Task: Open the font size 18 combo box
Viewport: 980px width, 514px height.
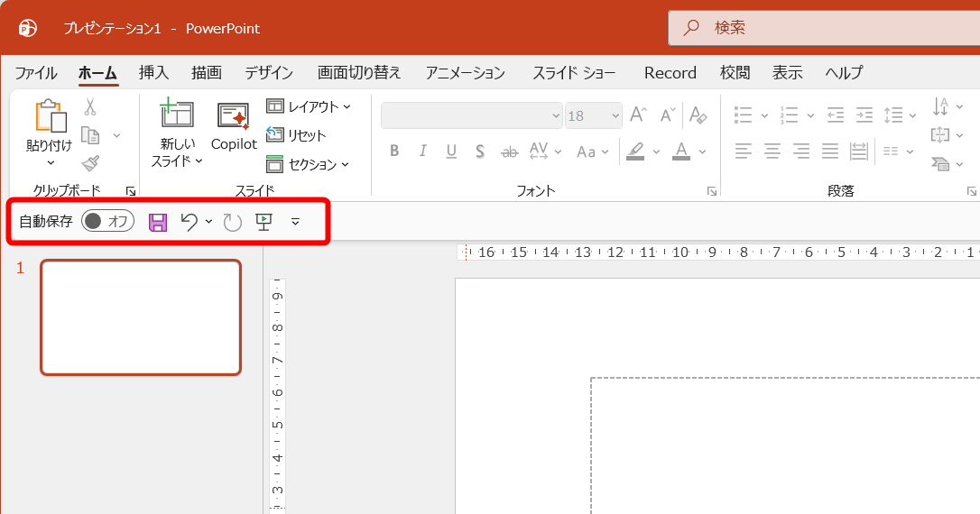Action: pos(593,115)
